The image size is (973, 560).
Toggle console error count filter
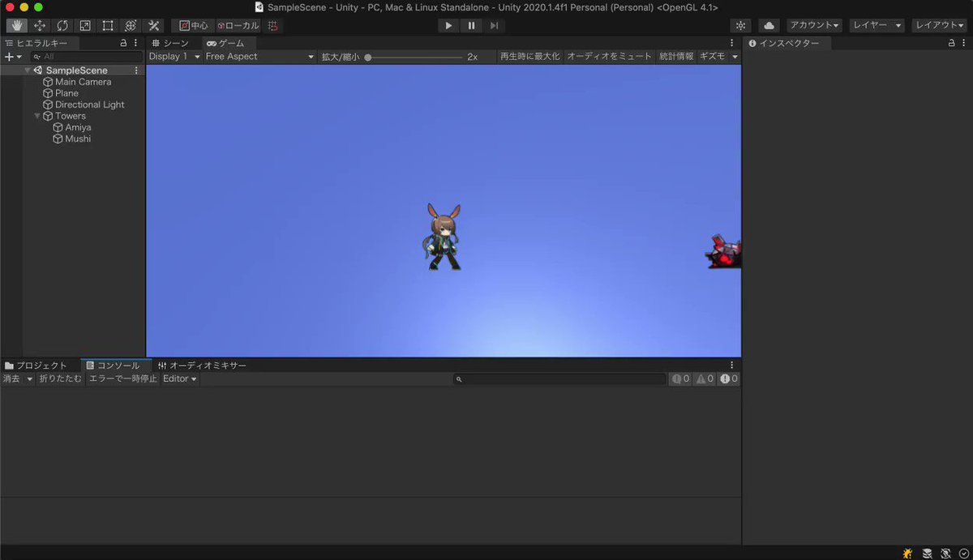pos(729,378)
